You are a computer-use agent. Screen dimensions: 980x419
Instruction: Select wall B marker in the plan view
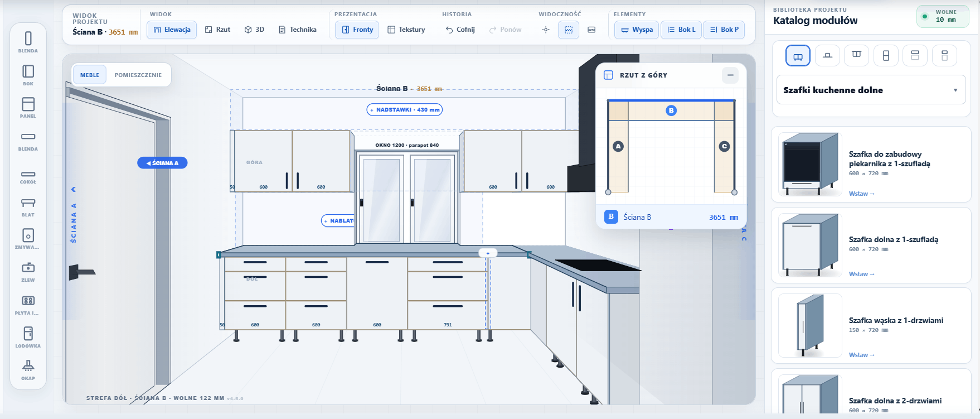coord(671,110)
